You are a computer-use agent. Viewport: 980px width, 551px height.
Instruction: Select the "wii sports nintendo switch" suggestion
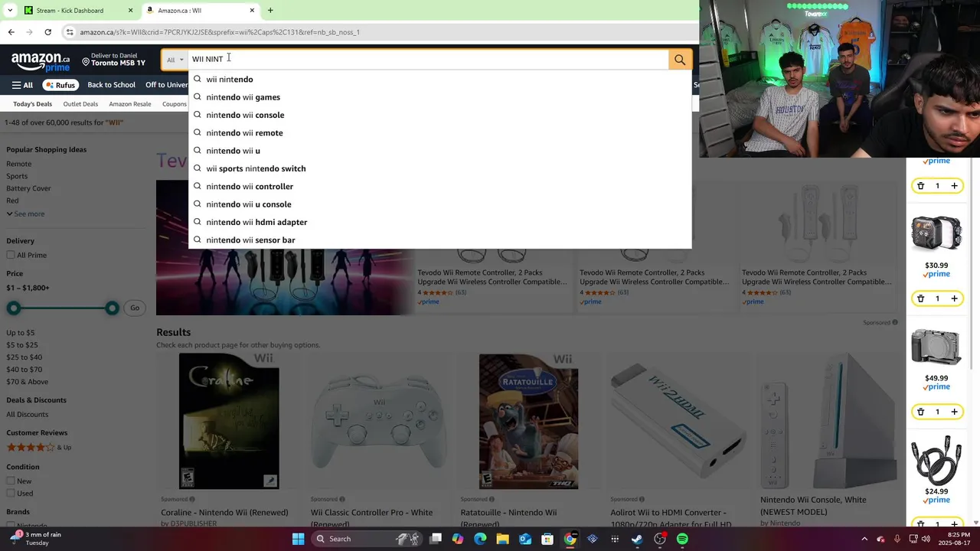coord(440,168)
